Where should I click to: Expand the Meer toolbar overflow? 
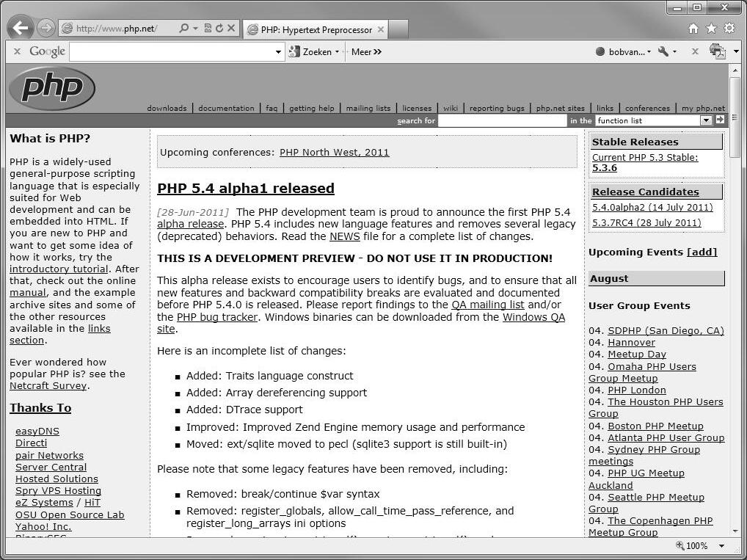(366, 51)
